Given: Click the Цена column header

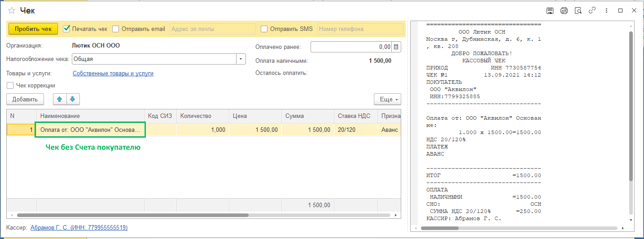Looking at the screenshot, I should coord(255,116).
